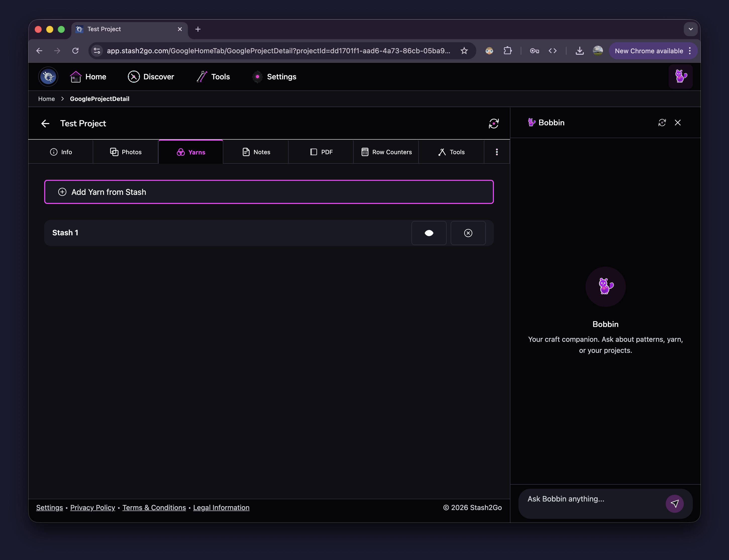Close the Bobbin assistant panel

(x=678, y=123)
